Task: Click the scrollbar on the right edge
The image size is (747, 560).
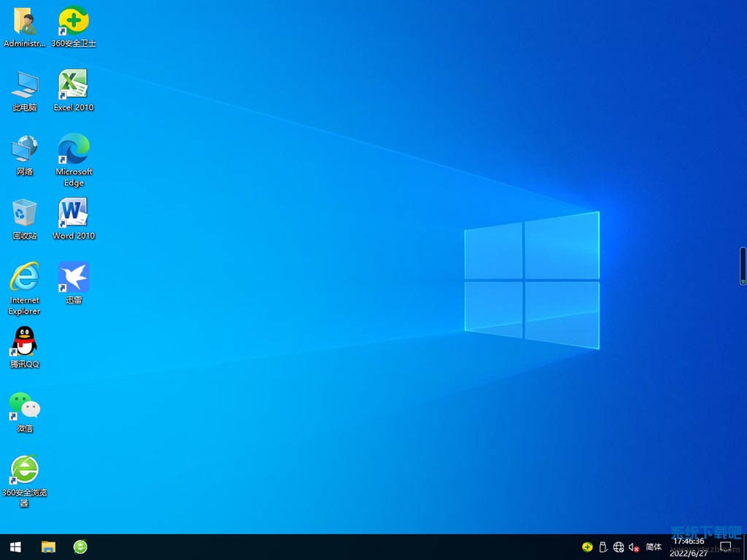Action: tap(742, 265)
